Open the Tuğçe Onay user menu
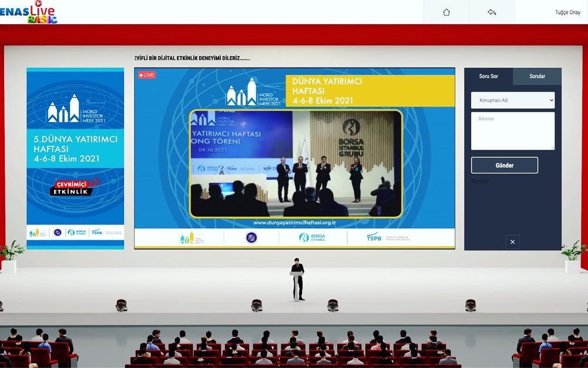This screenshot has height=368, width=588. pyautogui.click(x=567, y=12)
